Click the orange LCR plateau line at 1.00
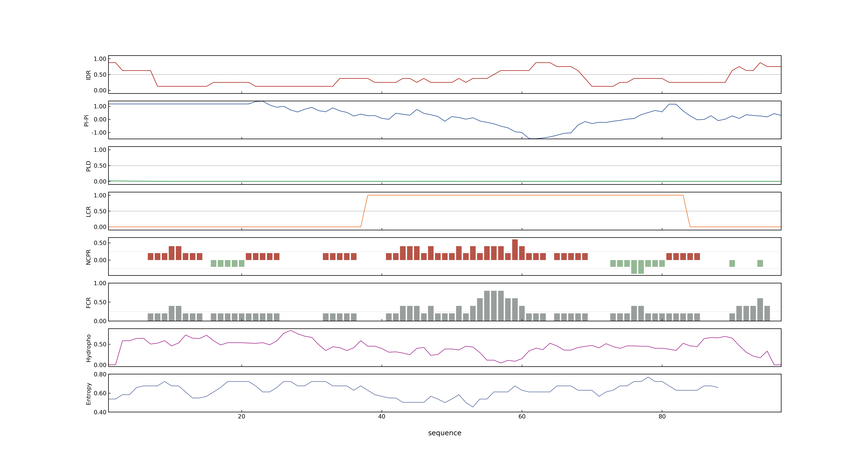868x463 pixels. coord(525,195)
